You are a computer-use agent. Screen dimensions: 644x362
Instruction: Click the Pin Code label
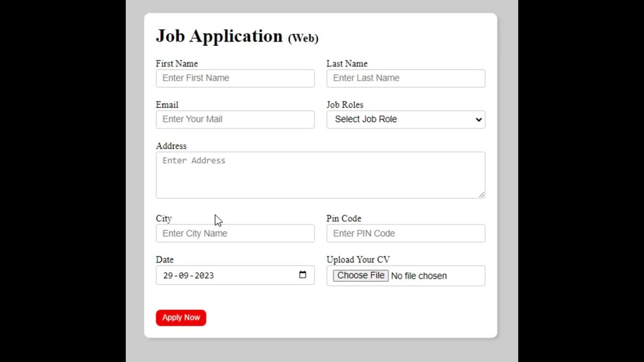[344, 219]
